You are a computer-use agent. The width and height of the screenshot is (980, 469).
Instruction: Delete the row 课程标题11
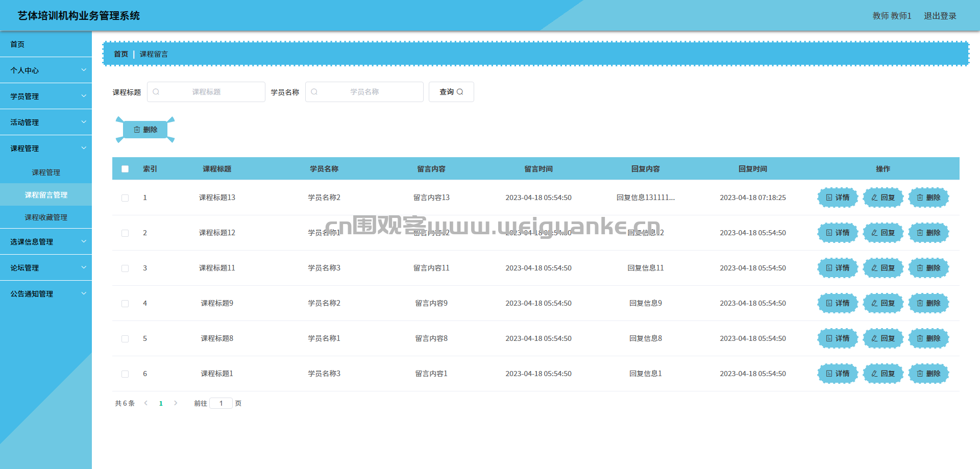pos(928,268)
